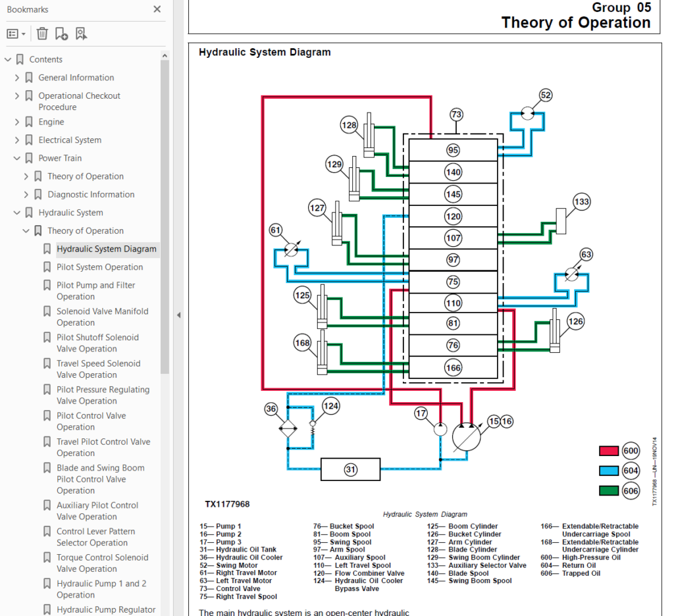Collapse the Power Train bookmark
Screen dimensions: 674x616
(x=16, y=158)
